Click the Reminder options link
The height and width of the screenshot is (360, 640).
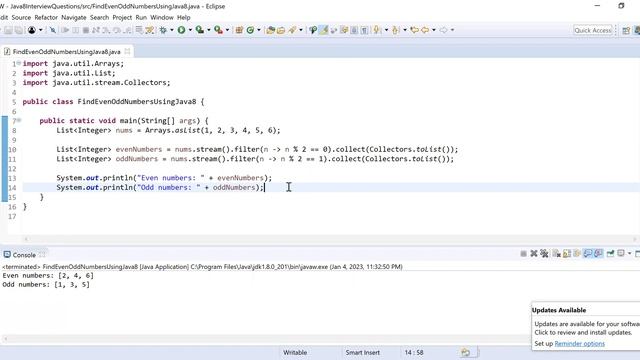point(580,344)
